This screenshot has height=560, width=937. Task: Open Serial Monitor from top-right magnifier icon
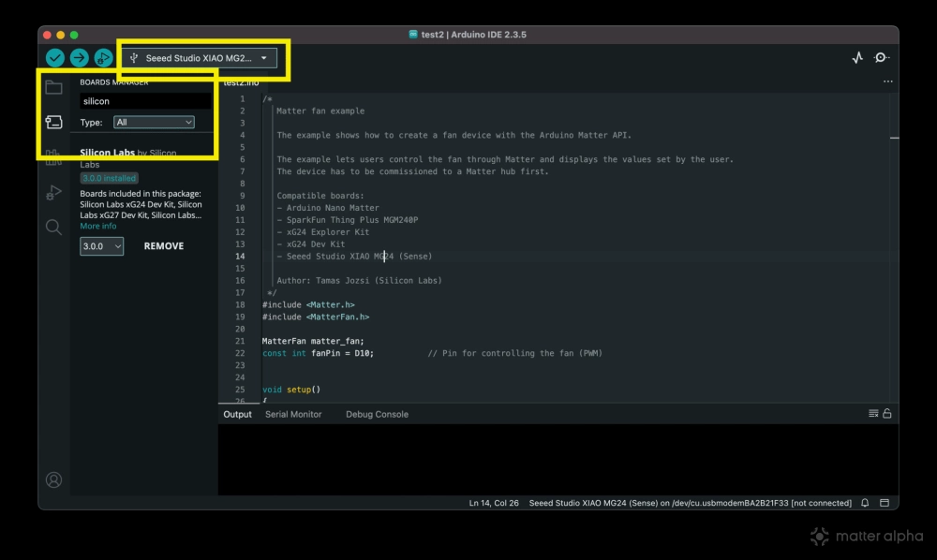(881, 58)
